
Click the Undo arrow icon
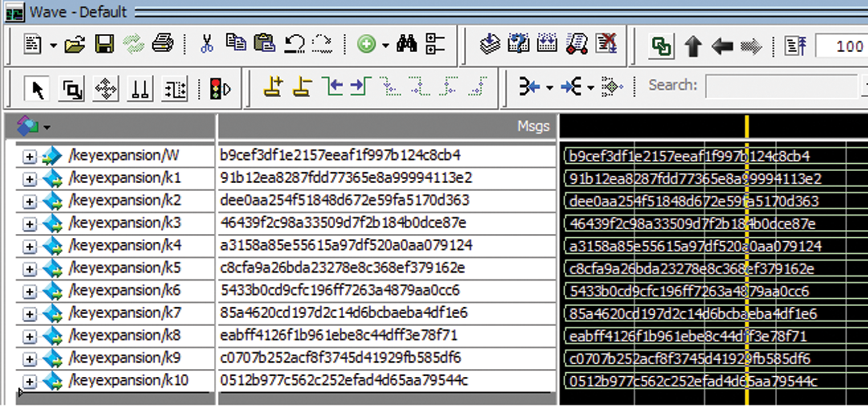(294, 44)
